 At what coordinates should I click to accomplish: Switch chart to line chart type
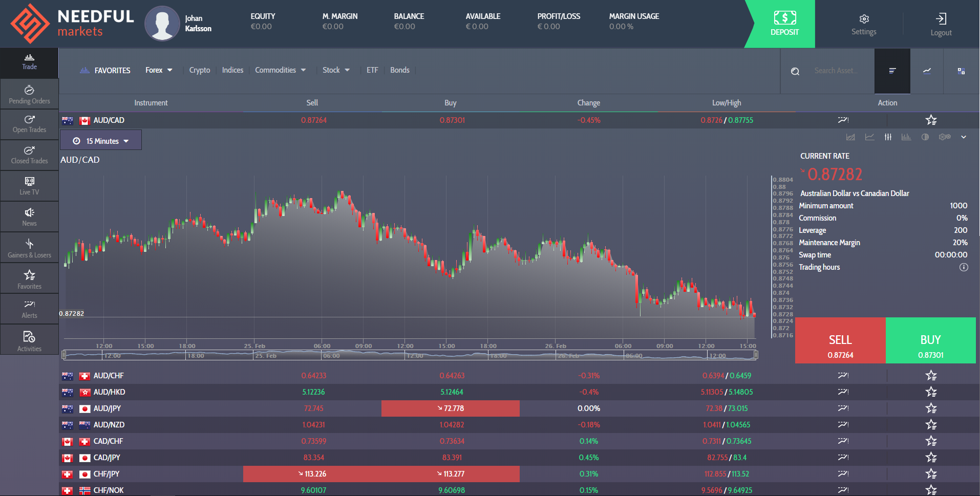pos(869,137)
